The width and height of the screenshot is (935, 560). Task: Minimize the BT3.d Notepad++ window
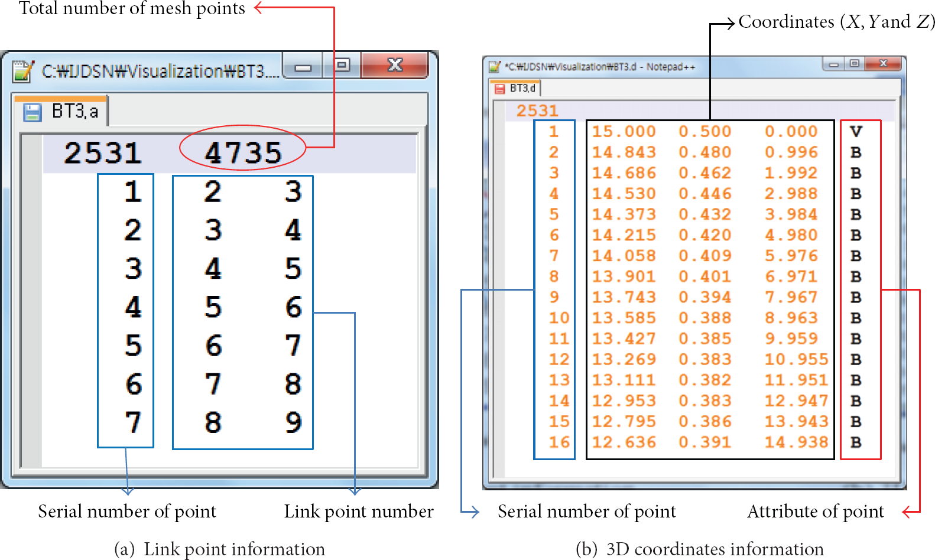[833, 64]
